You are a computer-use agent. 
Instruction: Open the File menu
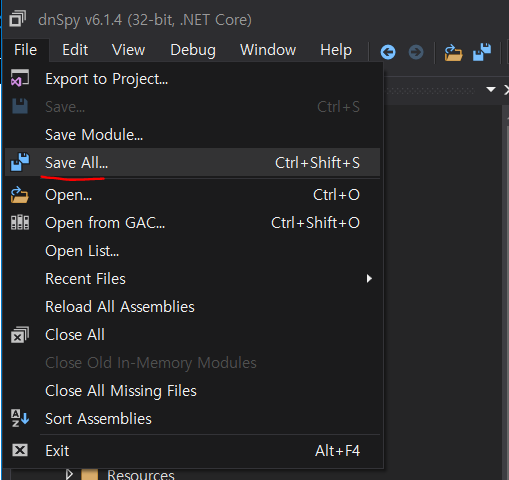(x=26, y=50)
